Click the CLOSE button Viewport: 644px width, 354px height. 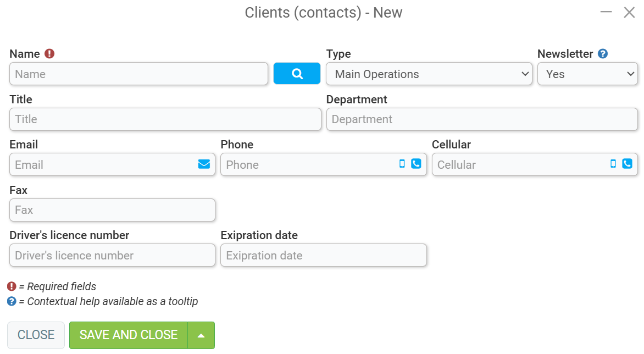(36, 335)
